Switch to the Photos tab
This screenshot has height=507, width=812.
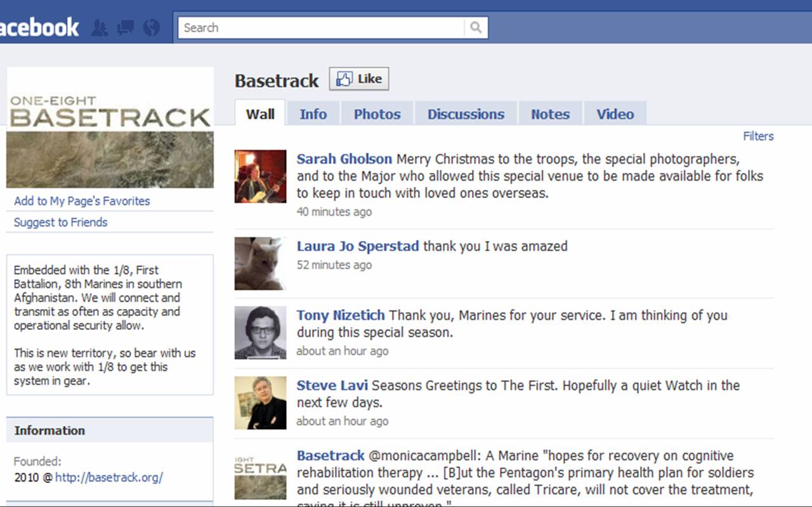pos(377,114)
